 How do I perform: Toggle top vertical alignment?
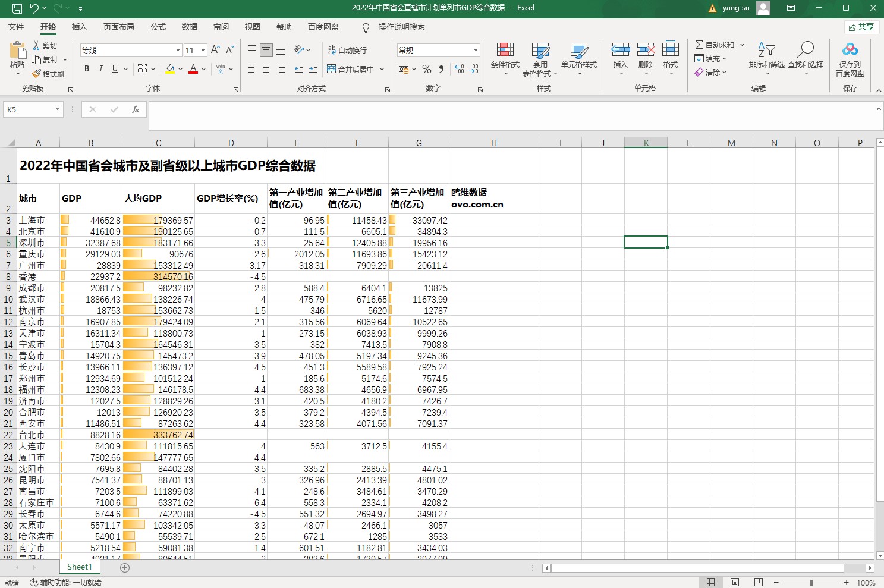click(252, 50)
